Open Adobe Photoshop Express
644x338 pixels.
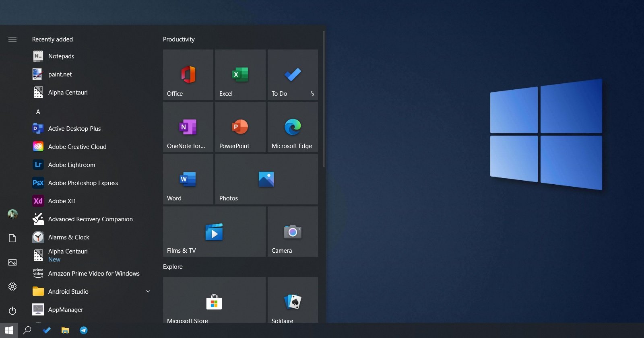pyautogui.click(x=93, y=183)
